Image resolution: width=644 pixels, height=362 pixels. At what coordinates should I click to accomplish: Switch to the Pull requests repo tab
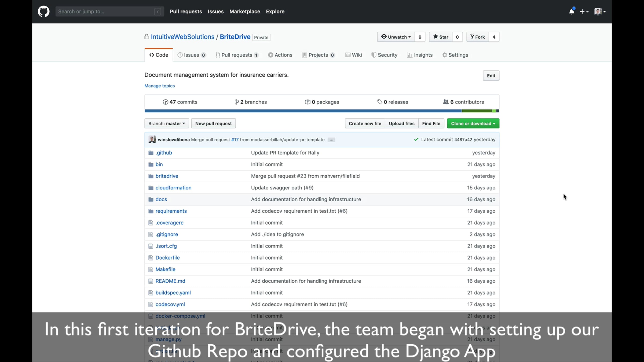click(x=237, y=55)
